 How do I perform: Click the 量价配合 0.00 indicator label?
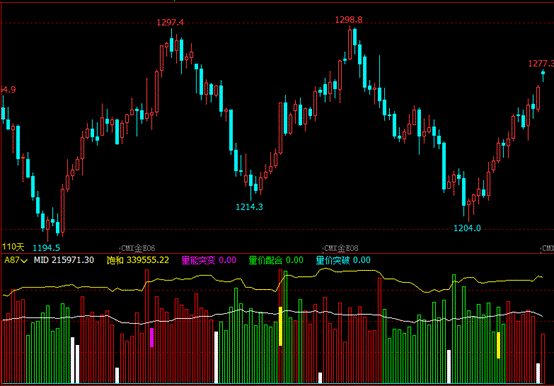pyautogui.click(x=276, y=260)
